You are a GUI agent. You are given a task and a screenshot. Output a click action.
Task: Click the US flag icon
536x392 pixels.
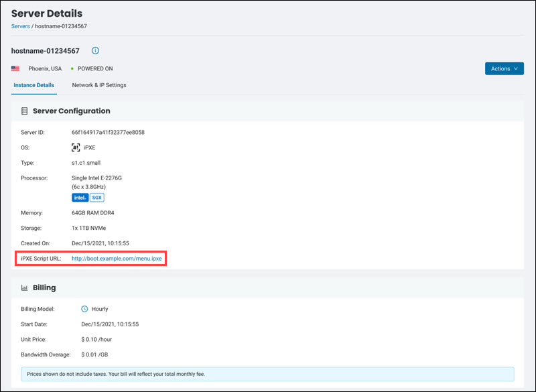coord(15,68)
